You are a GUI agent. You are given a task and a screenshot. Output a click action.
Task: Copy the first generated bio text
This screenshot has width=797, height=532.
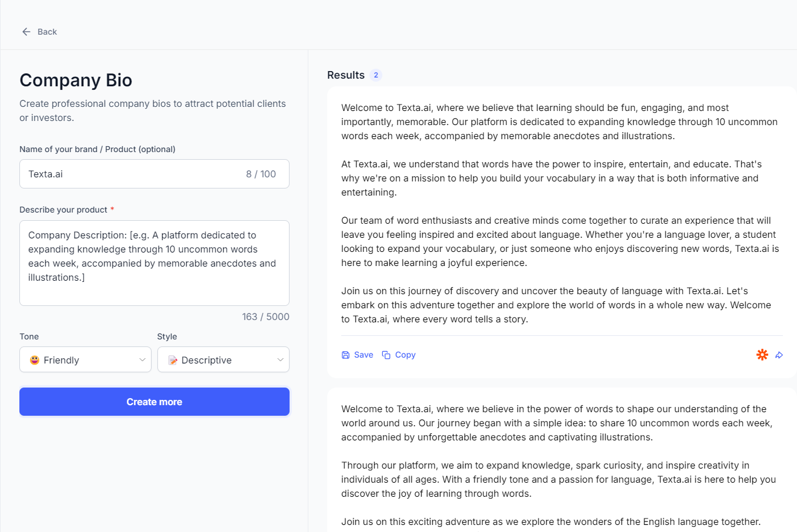pyautogui.click(x=399, y=355)
